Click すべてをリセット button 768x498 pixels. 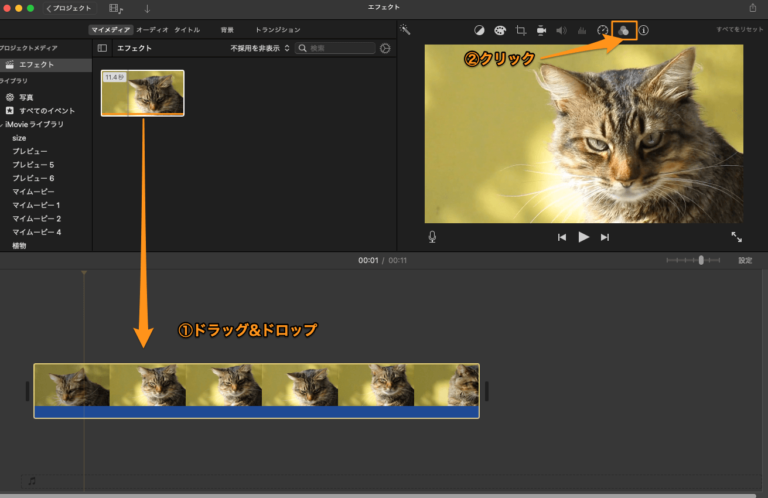(x=739, y=29)
